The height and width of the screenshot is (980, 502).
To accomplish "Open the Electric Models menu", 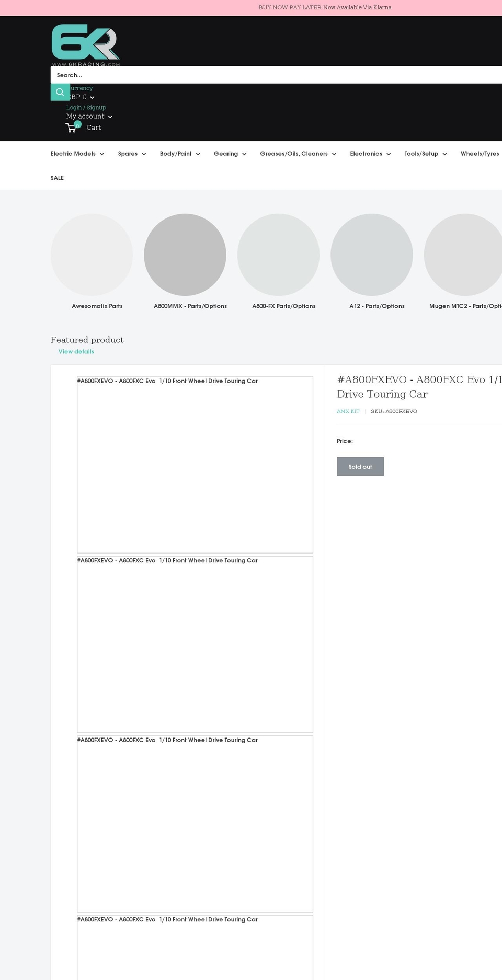I will 77,154.
